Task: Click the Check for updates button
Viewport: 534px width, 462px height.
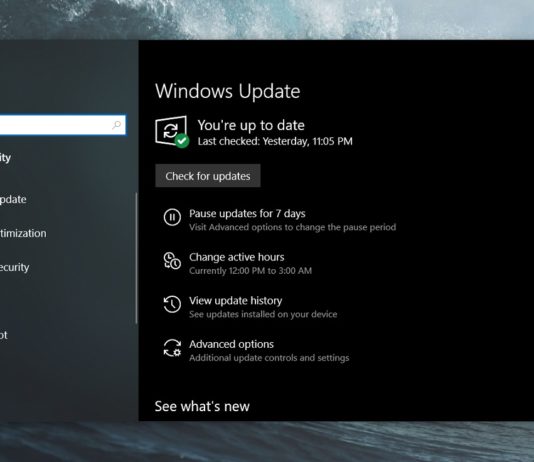Action: 208,176
